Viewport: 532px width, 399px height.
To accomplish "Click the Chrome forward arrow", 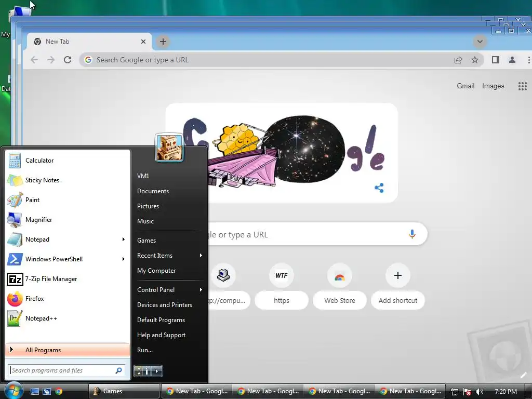I will click(x=51, y=60).
